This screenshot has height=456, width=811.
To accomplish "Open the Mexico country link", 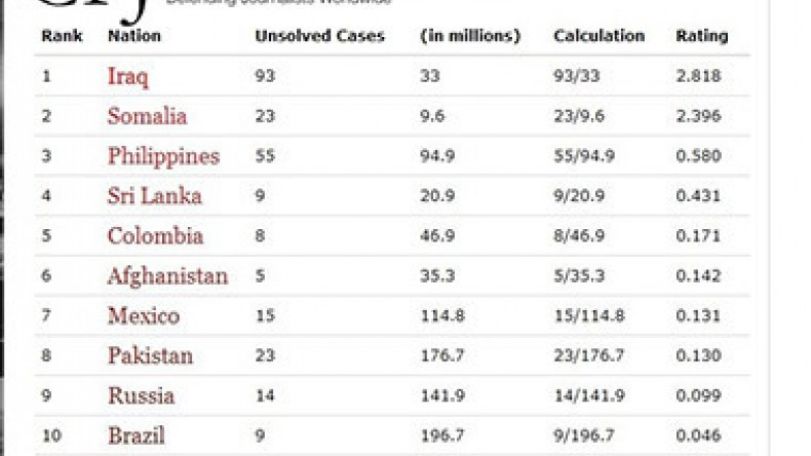I will pyautogui.click(x=143, y=316).
